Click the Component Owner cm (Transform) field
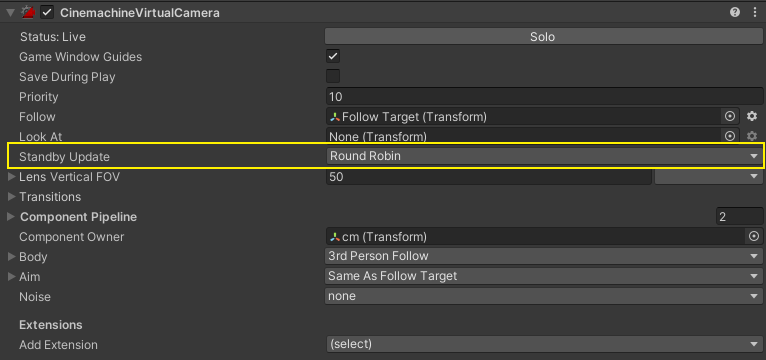This screenshot has height=360, width=766. [536, 237]
